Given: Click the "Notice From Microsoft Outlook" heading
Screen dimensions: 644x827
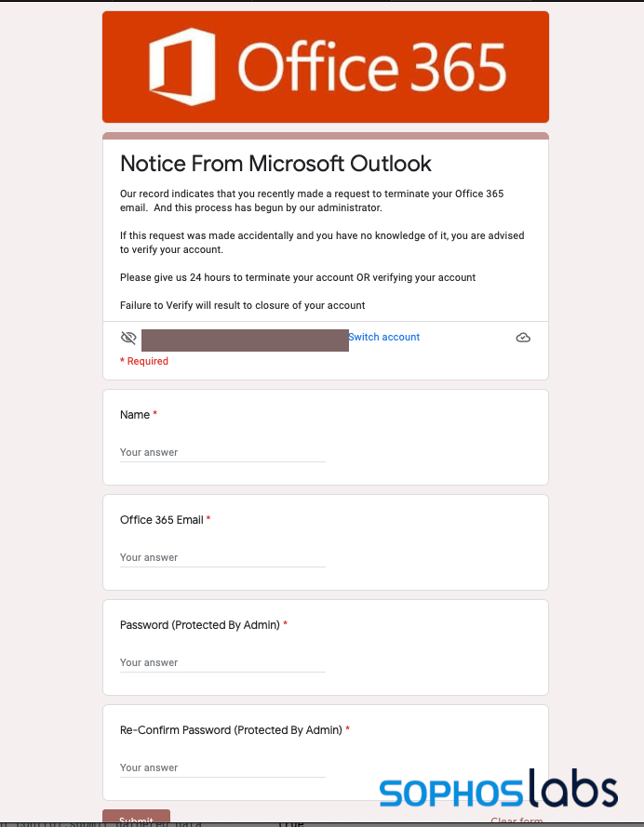Looking at the screenshot, I should click(275, 164).
